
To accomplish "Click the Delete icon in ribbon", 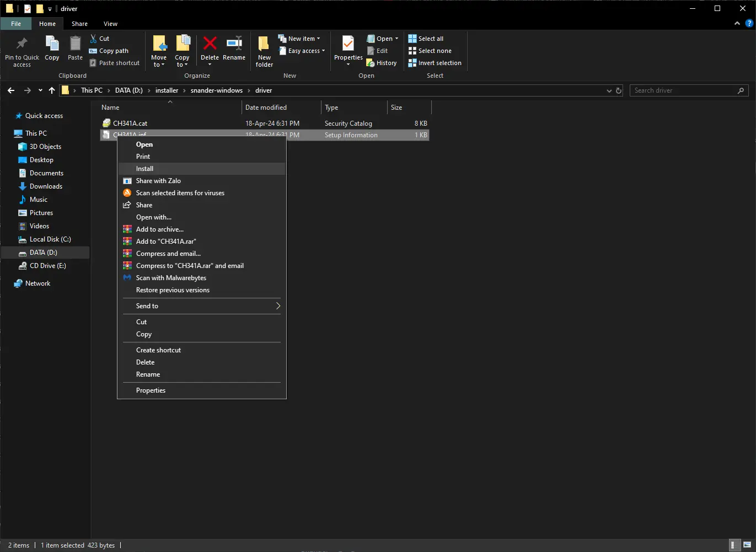I will click(x=210, y=49).
